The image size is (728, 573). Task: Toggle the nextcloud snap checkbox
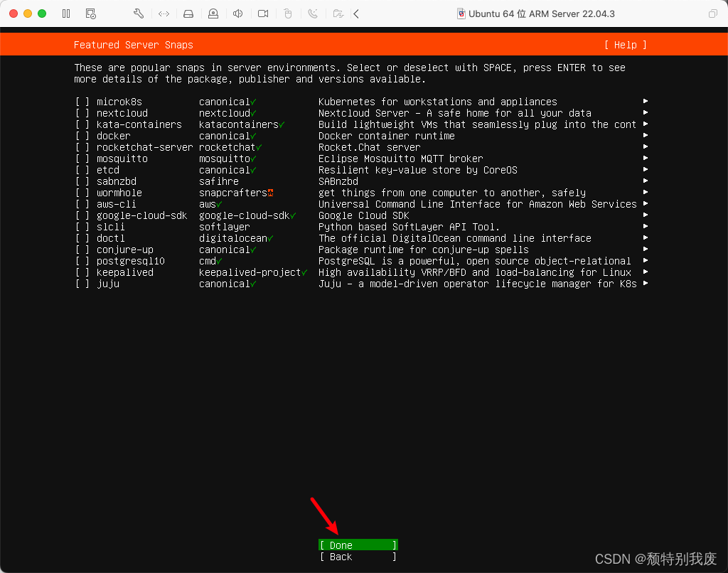(82, 113)
